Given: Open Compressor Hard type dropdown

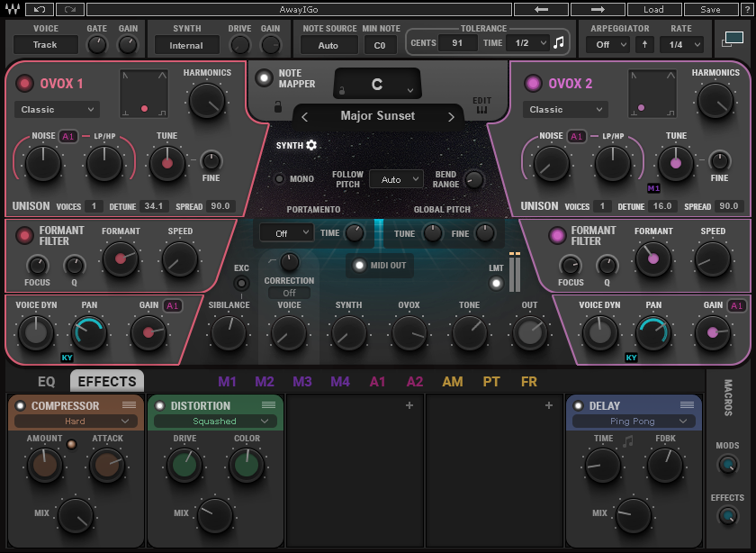Looking at the screenshot, I should [x=76, y=422].
